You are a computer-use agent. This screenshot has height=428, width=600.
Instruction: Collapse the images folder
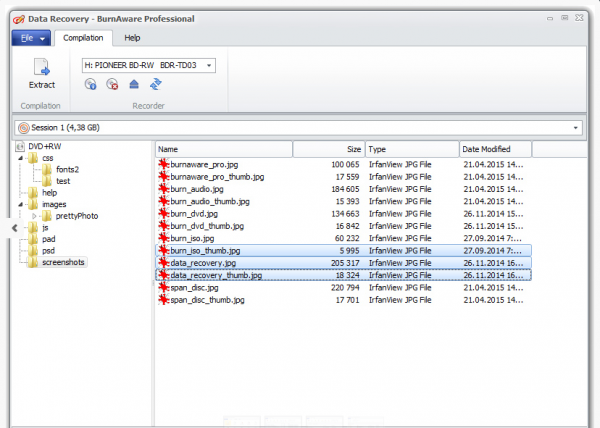coord(21,204)
